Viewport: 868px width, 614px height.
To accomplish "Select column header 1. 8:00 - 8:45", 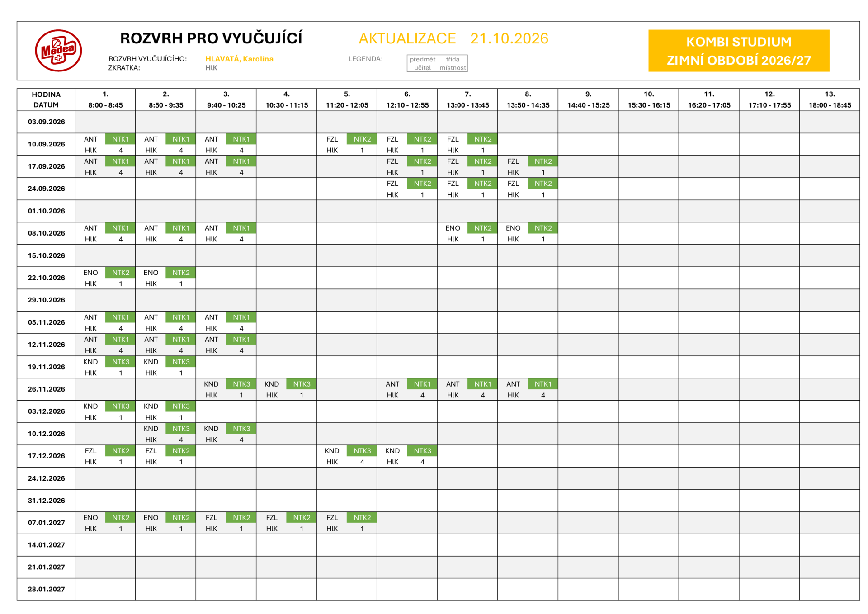I will click(105, 99).
